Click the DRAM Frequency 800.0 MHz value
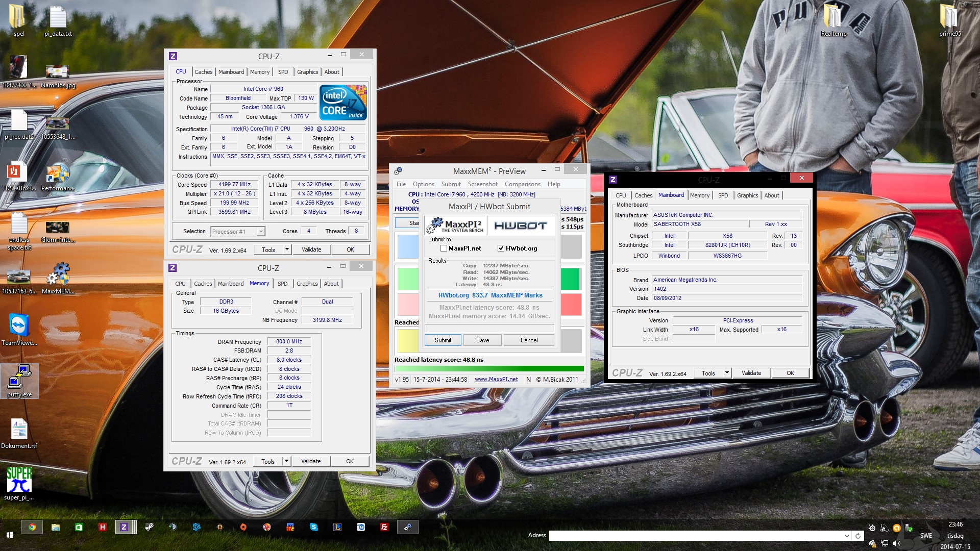 tap(289, 342)
